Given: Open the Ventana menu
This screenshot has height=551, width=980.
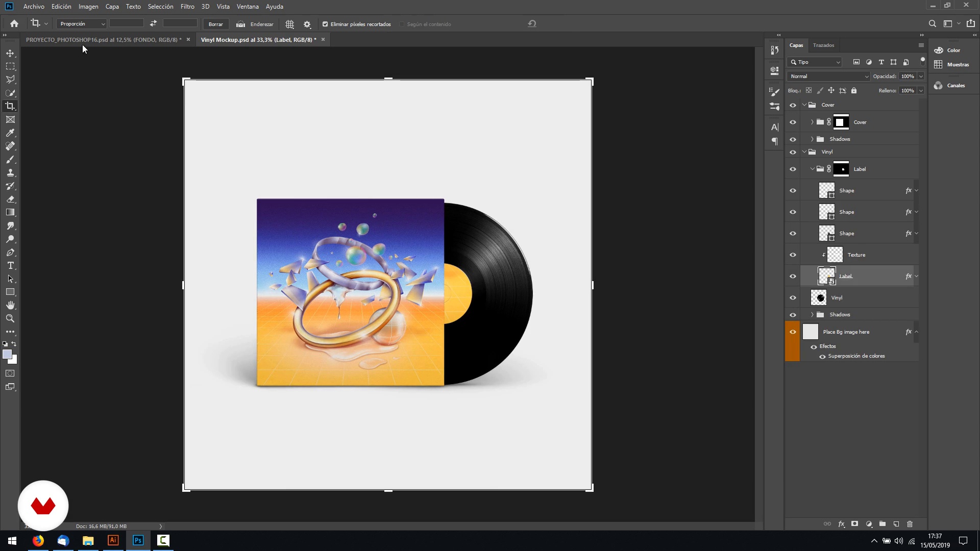Looking at the screenshot, I should coord(248,7).
